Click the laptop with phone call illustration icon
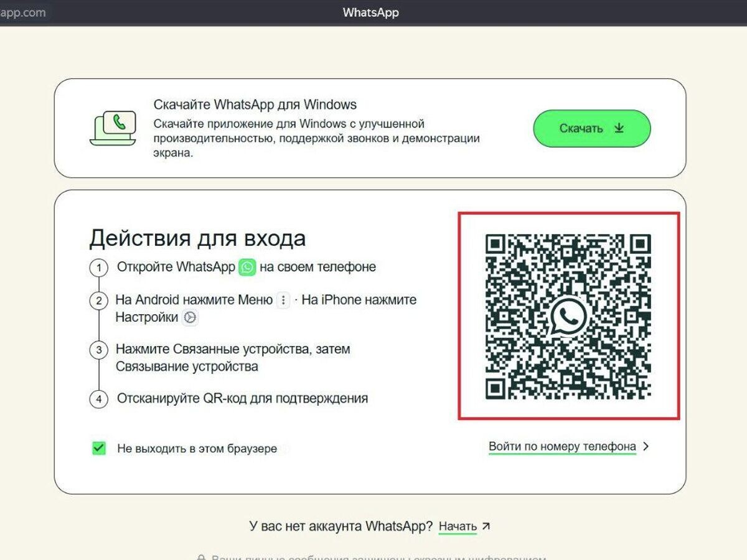The image size is (747, 560). click(114, 126)
